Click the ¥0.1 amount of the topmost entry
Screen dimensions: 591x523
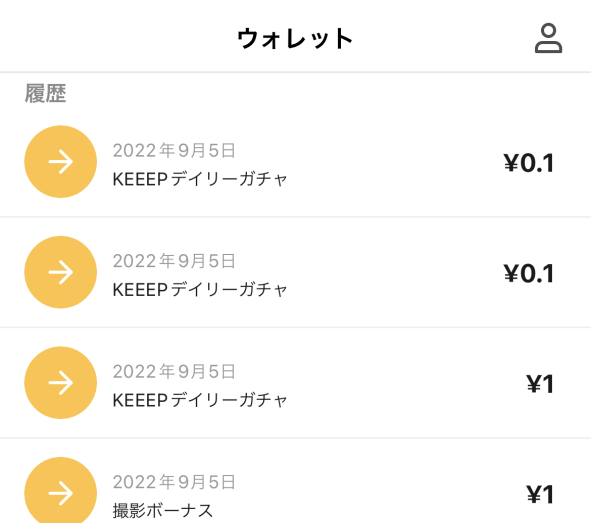pyautogui.click(x=528, y=163)
